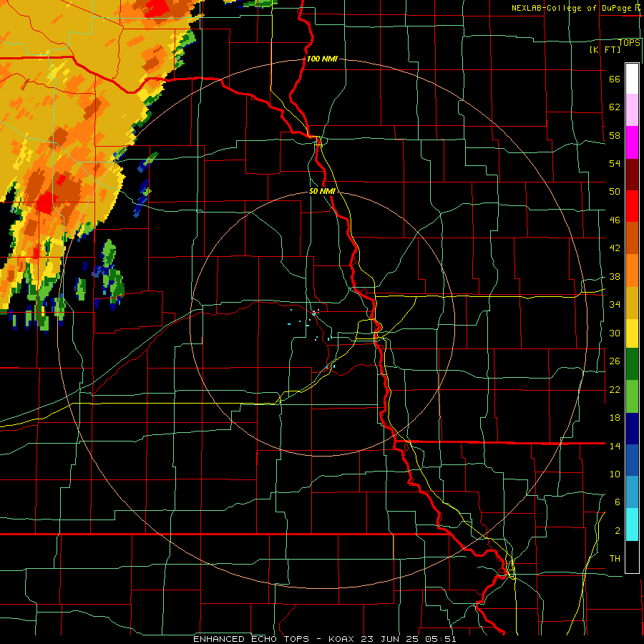Choose the dark orange legend band
This screenshot has width=644, height=644.
pyautogui.click(x=632, y=238)
